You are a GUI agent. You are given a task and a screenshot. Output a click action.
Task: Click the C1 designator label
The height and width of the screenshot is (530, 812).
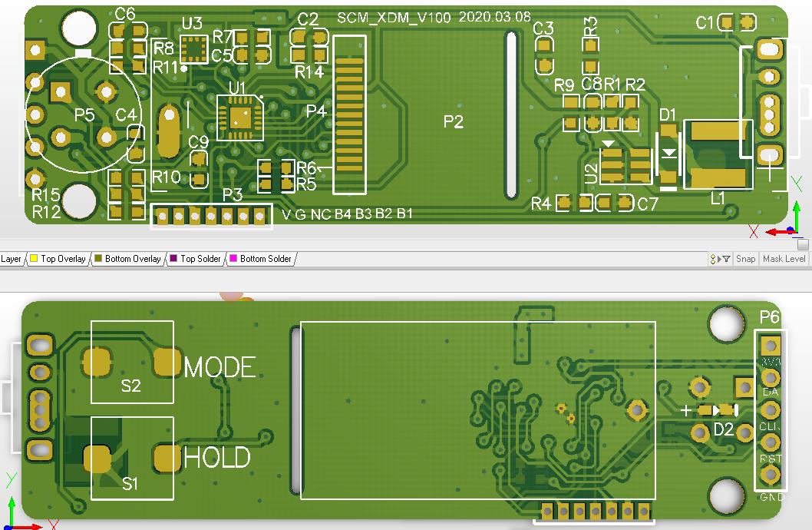[x=705, y=23]
